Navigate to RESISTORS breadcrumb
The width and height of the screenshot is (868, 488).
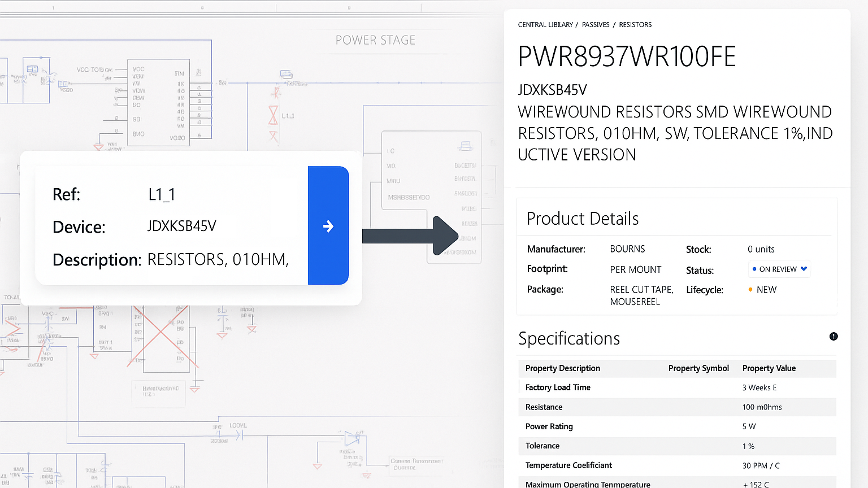635,25
